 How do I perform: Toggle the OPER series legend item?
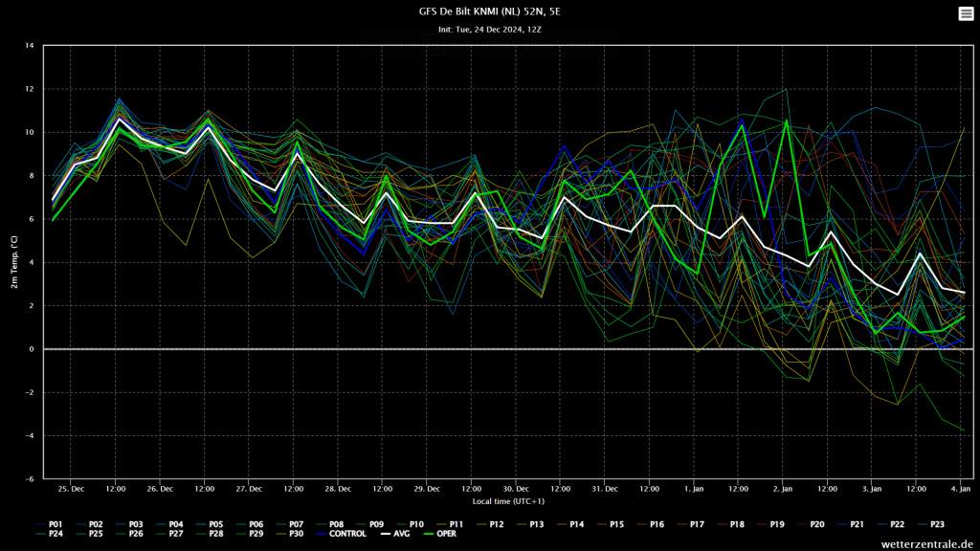[x=439, y=534]
